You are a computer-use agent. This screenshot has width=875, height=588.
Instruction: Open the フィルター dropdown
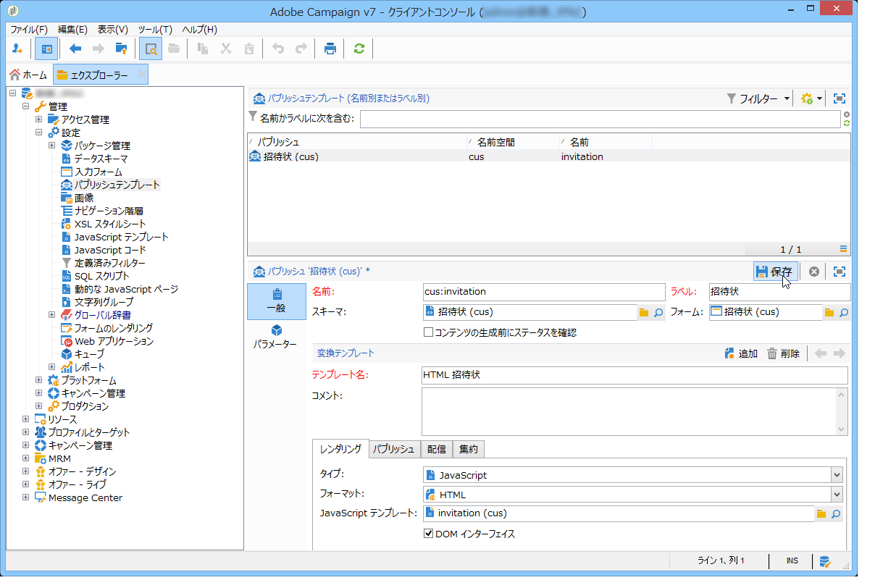point(758,98)
